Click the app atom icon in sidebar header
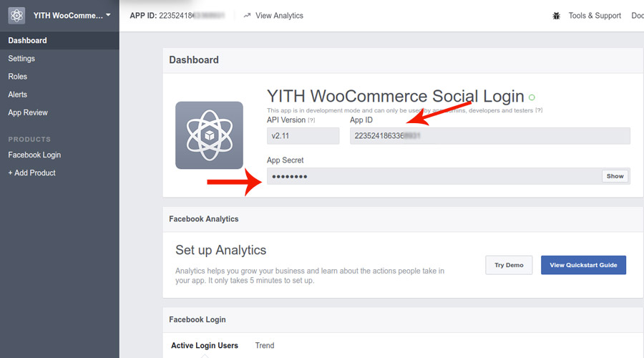The height and width of the screenshot is (358, 644). click(x=16, y=16)
